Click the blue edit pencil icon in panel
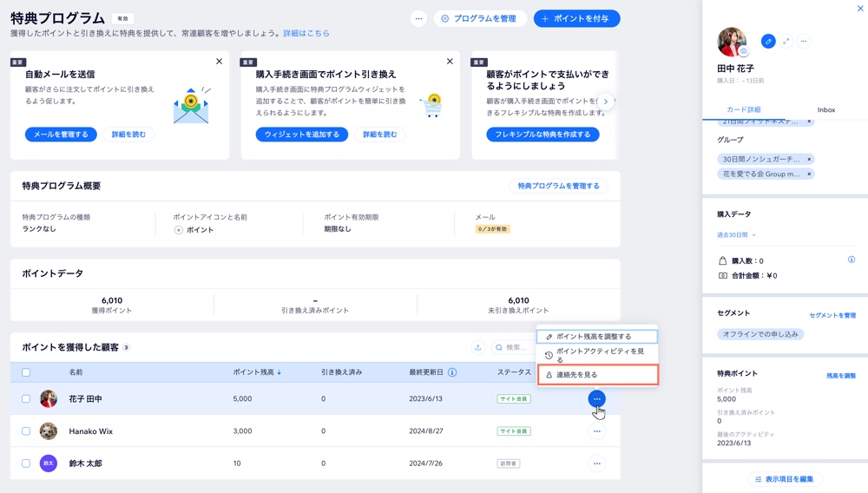Viewport: 868px width, 493px height. click(x=768, y=41)
